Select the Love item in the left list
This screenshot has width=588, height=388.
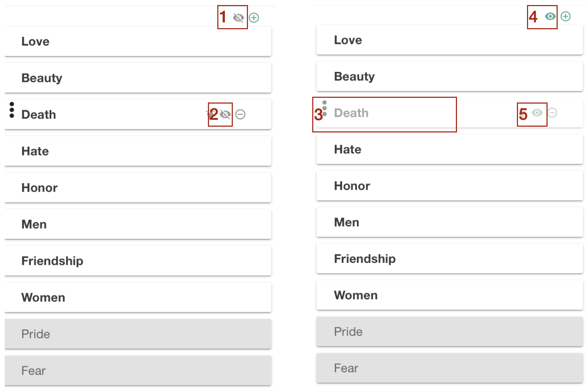[35, 42]
